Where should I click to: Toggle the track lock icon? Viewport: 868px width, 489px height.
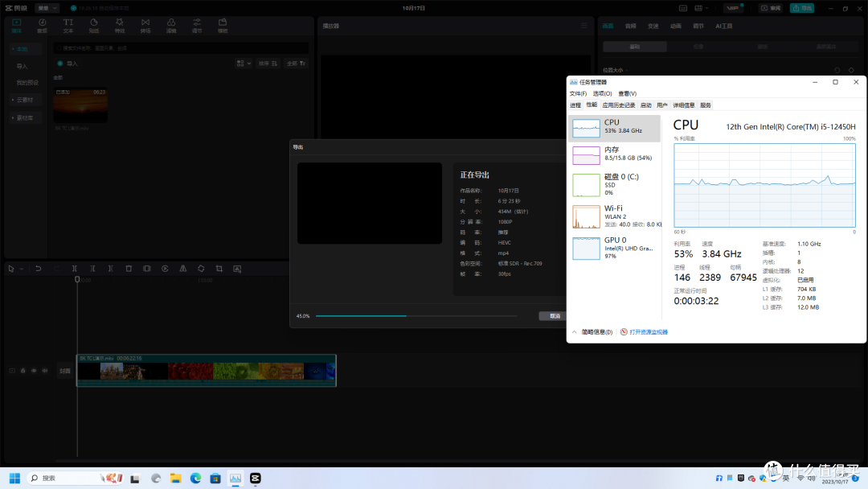coord(23,371)
